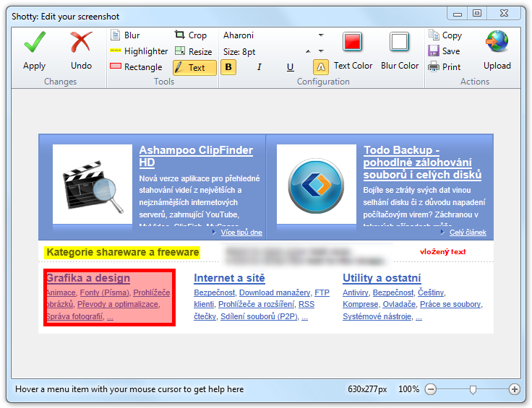532x408 pixels.
Task: Click 'Systémové nástroje' link
Action: click(x=377, y=316)
